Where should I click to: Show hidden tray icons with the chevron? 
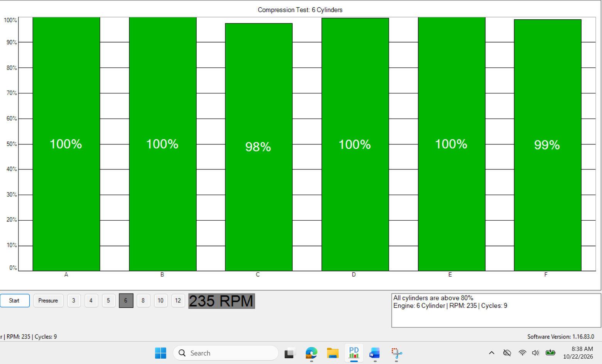tap(492, 353)
